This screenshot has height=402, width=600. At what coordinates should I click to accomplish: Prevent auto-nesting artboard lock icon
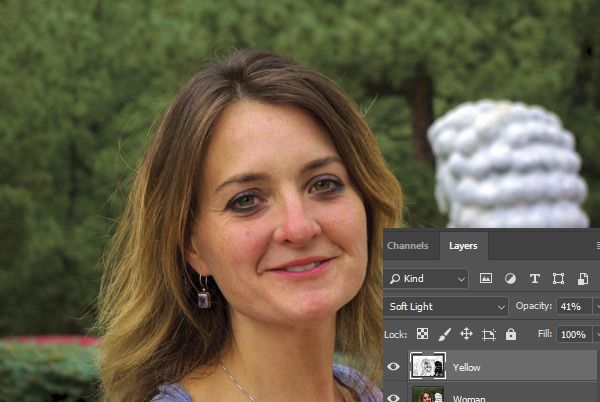coord(489,335)
